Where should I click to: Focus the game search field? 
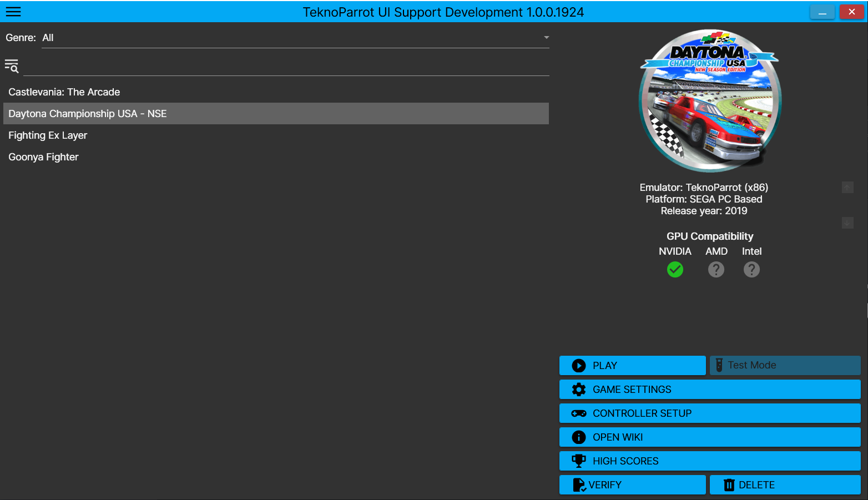click(x=286, y=67)
